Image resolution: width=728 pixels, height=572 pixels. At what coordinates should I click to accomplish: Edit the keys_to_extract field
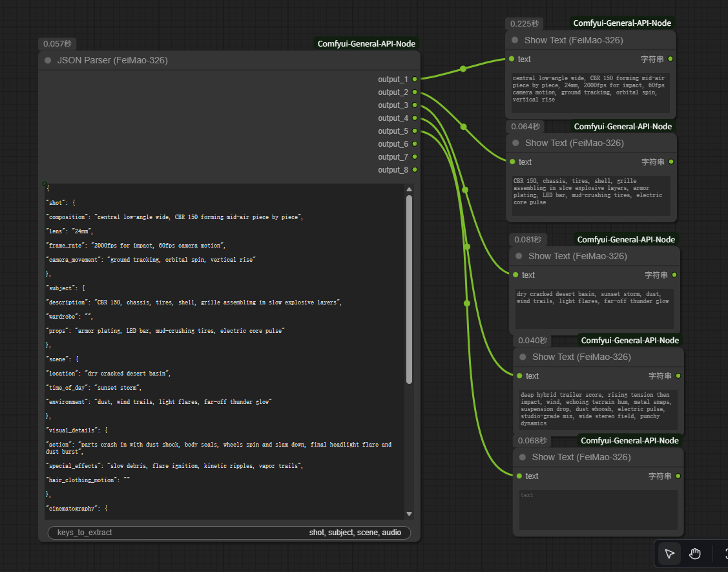[229, 533]
